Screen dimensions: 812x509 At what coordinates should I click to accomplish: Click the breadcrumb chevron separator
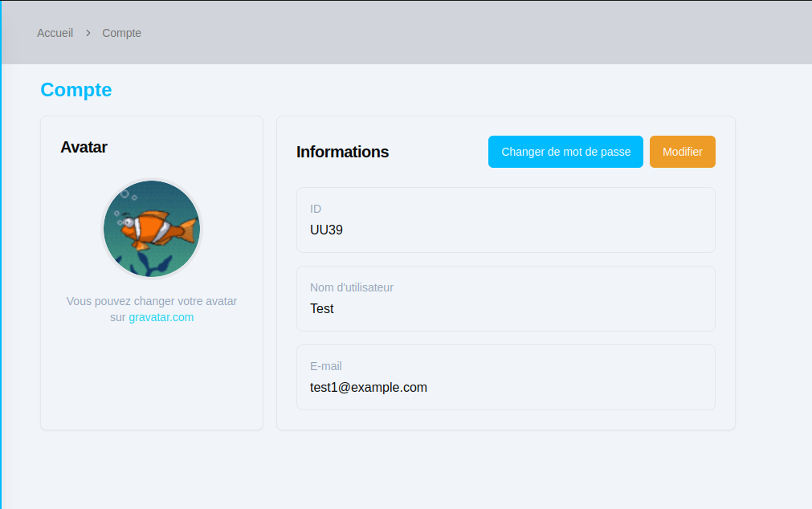[85, 33]
